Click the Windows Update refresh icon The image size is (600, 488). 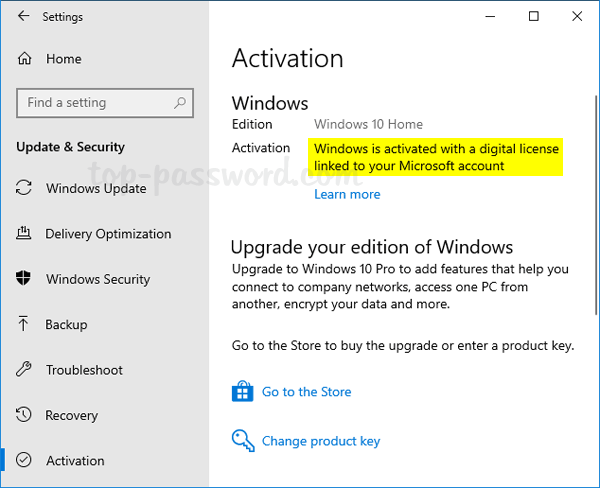tap(25, 188)
